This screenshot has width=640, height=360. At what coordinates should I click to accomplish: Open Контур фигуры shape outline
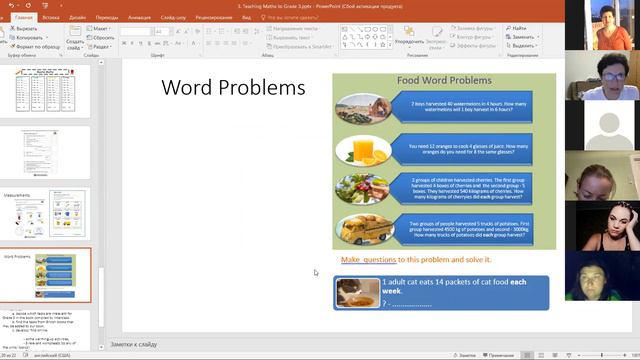tap(472, 37)
